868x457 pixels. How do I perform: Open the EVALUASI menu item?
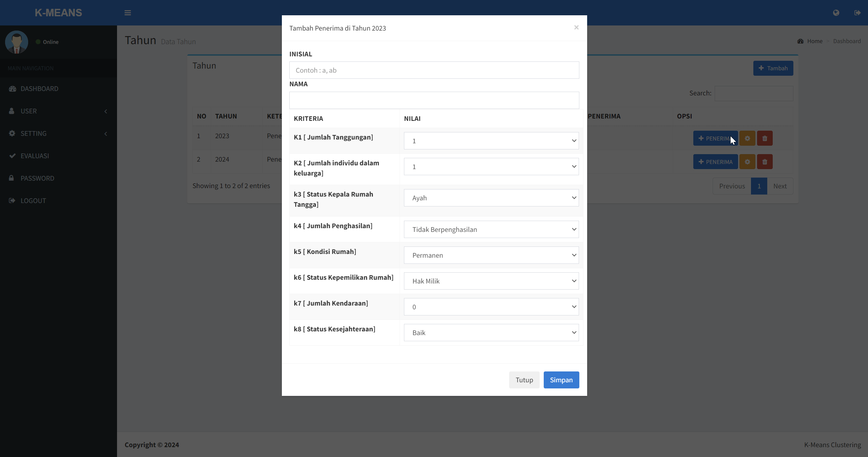(x=35, y=156)
